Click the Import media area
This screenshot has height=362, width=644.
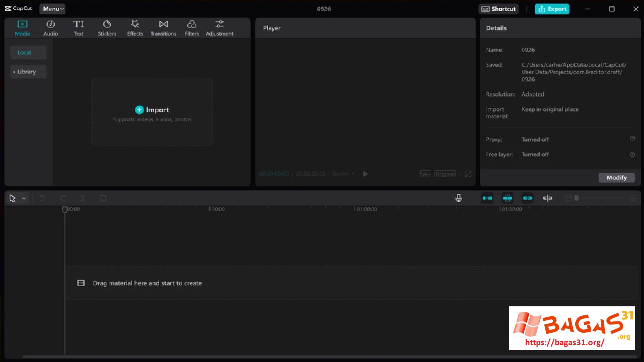(152, 113)
